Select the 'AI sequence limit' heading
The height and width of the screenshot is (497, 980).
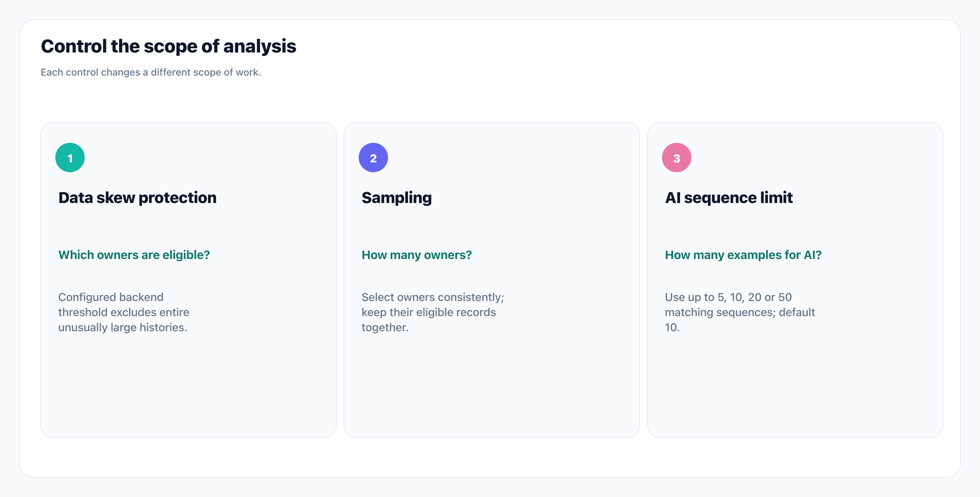729,198
